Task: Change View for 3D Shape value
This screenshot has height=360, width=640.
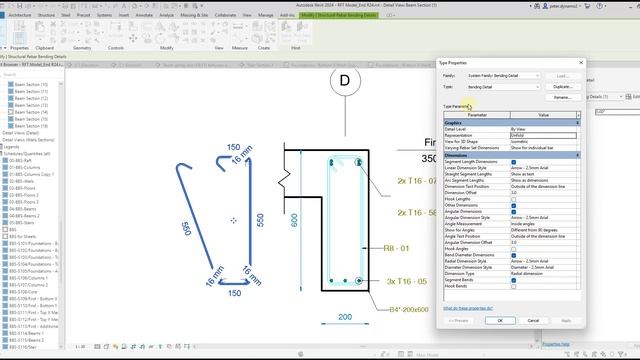Action: click(x=543, y=142)
